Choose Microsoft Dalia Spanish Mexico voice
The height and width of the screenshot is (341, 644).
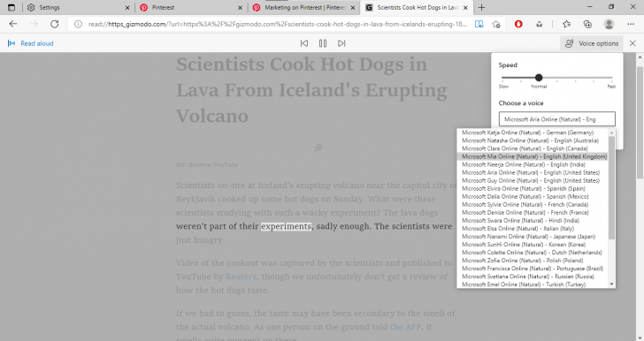pos(533,196)
